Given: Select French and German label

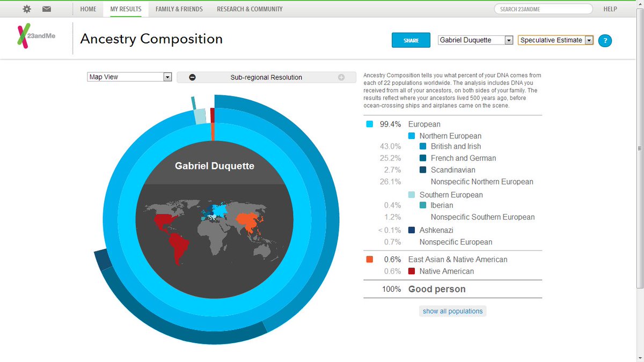Looking at the screenshot, I should [x=463, y=158].
